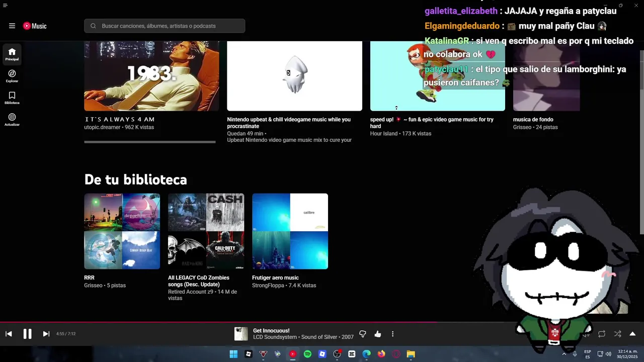The width and height of the screenshot is (644, 362).
Task: Open more options for the playing song
Action: click(392, 334)
